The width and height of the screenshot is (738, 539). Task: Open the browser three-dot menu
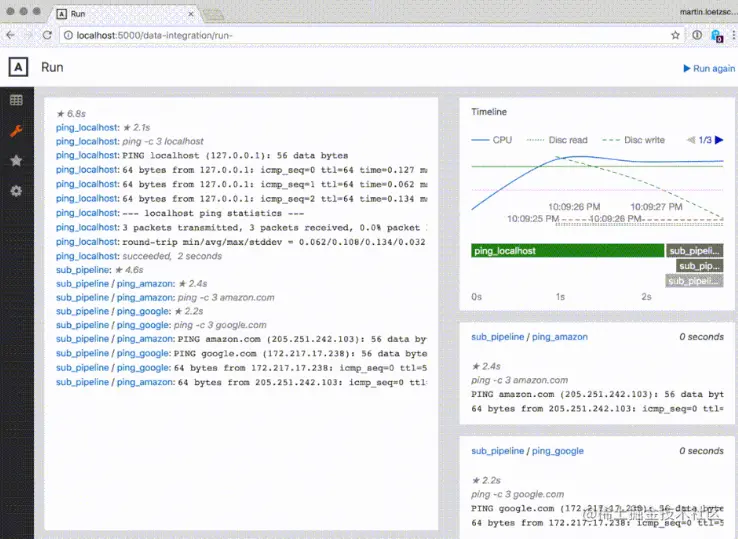coord(733,35)
